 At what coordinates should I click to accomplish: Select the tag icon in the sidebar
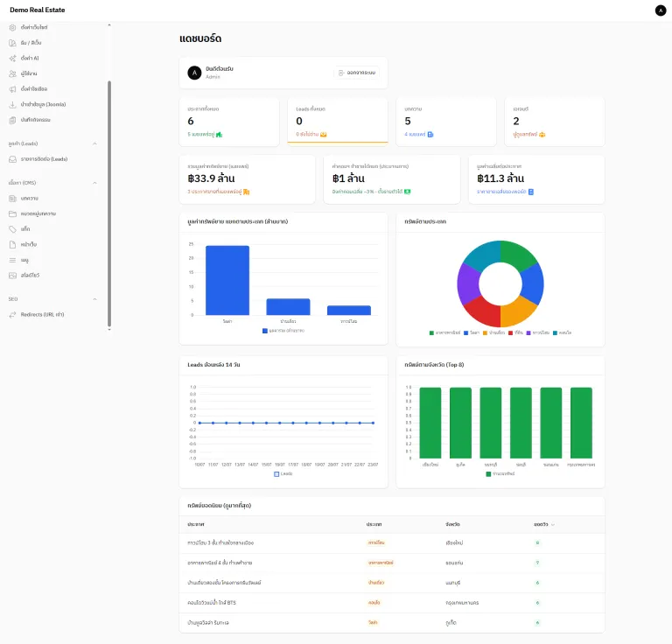click(12, 229)
